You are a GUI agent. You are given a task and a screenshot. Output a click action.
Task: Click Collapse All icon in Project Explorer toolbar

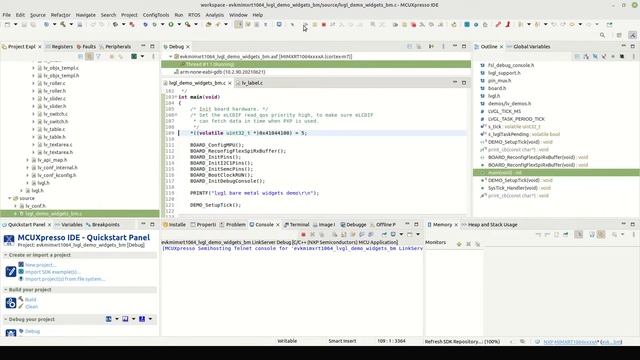point(81,56)
